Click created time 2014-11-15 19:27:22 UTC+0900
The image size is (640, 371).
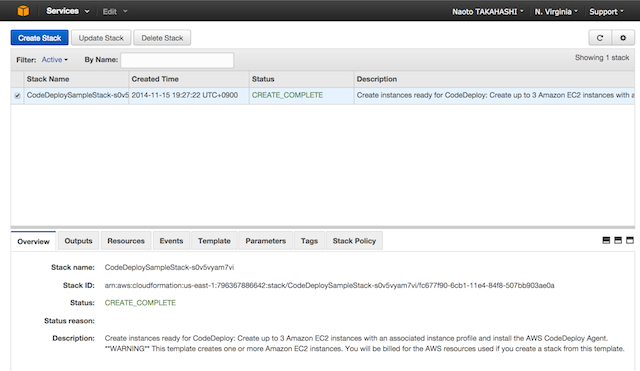pyautogui.click(x=184, y=95)
